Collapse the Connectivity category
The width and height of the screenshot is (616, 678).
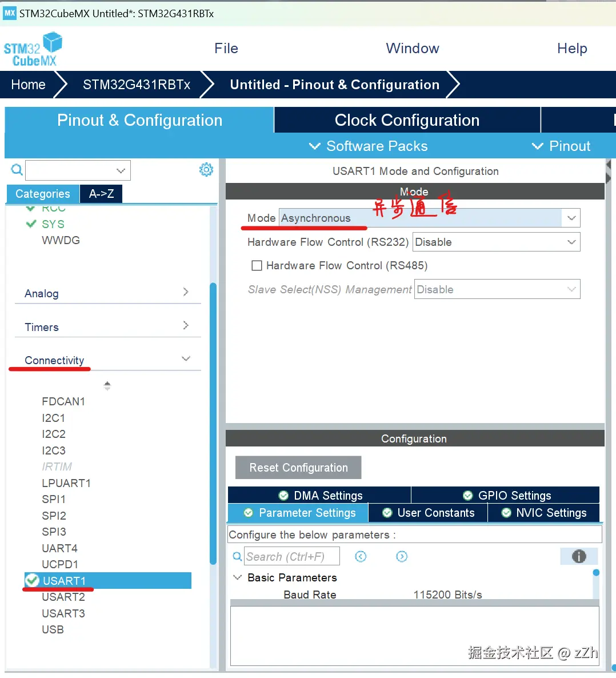click(186, 359)
